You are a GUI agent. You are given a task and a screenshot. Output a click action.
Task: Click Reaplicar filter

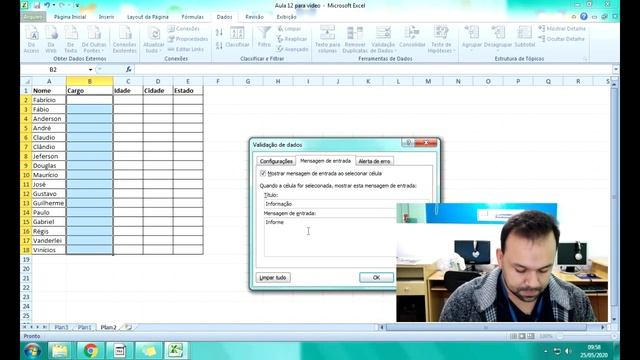point(292,39)
